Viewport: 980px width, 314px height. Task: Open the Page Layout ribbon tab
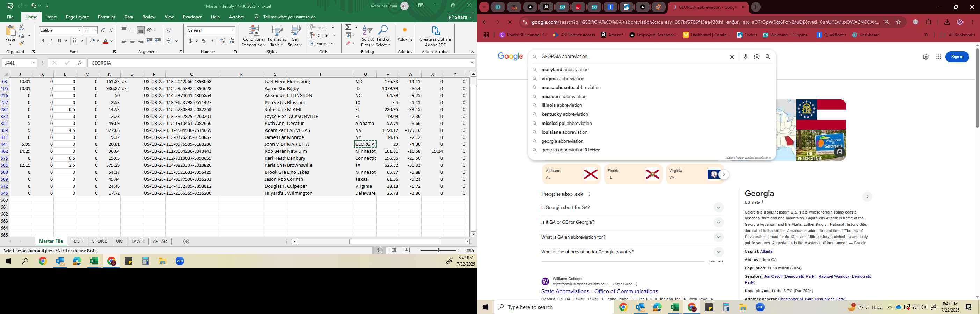pyautogui.click(x=77, y=17)
